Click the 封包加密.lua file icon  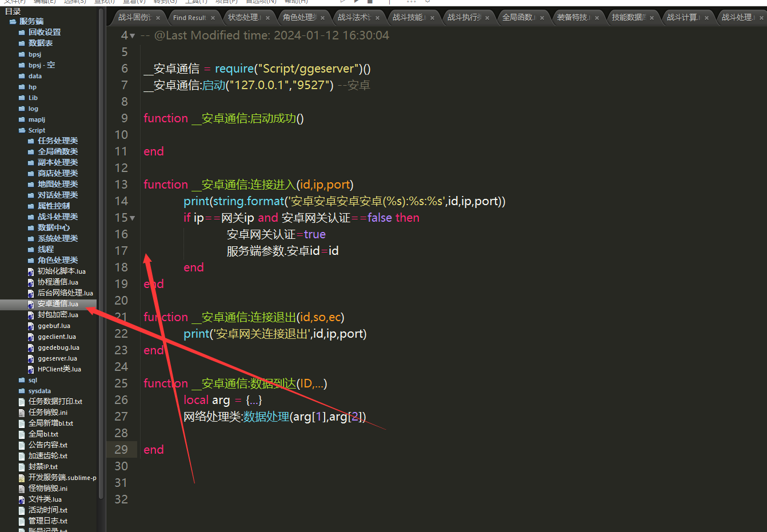(31, 315)
